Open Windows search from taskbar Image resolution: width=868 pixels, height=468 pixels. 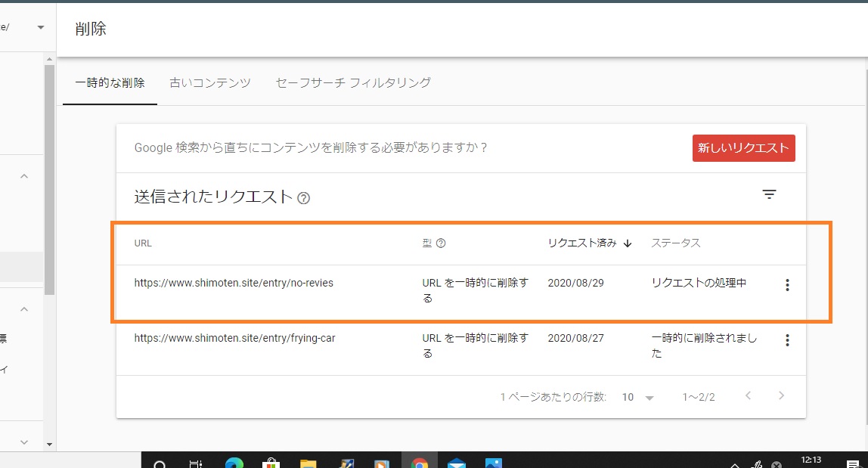160,464
